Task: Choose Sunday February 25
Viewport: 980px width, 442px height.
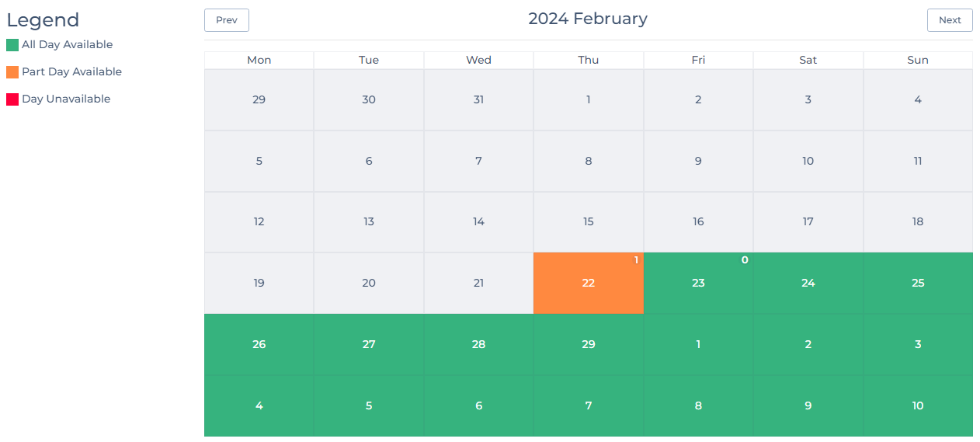Action: (918, 284)
